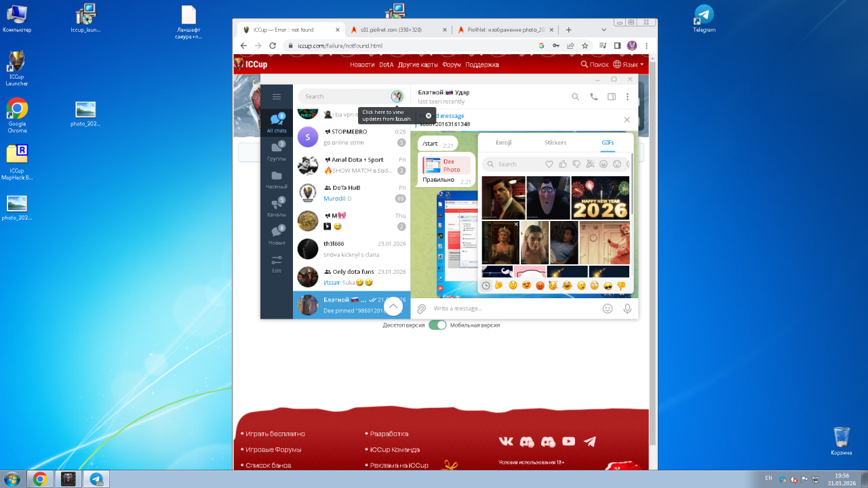Image resolution: width=868 pixels, height=488 pixels.
Task: Reload the ICCup page
Action: click(x=273, y=45)
